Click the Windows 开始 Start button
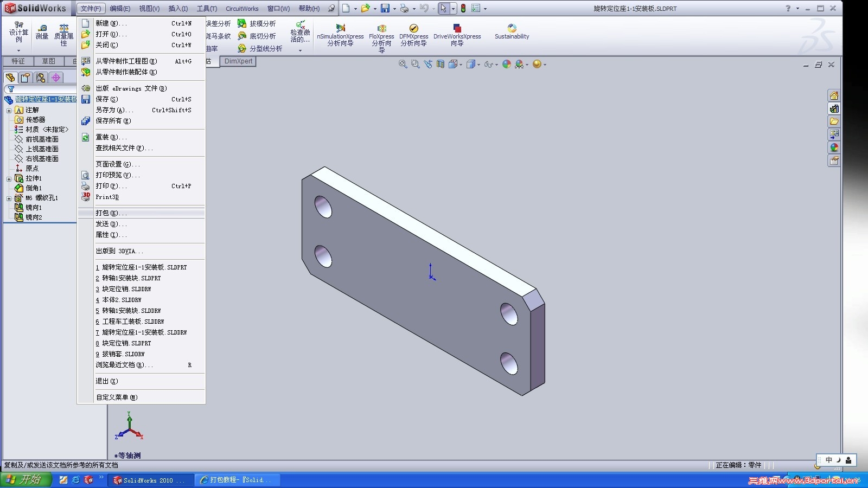This screenshot has height=488, width=868. coord(26,480)
